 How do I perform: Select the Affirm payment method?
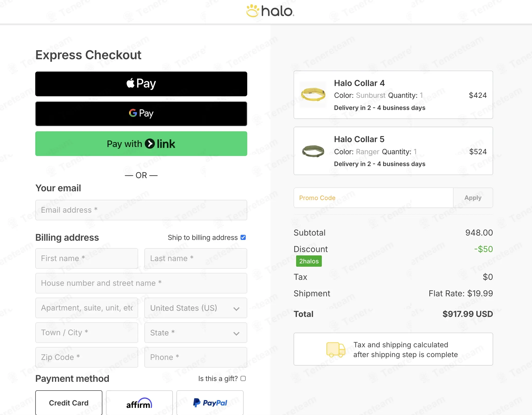pos(139,403)
